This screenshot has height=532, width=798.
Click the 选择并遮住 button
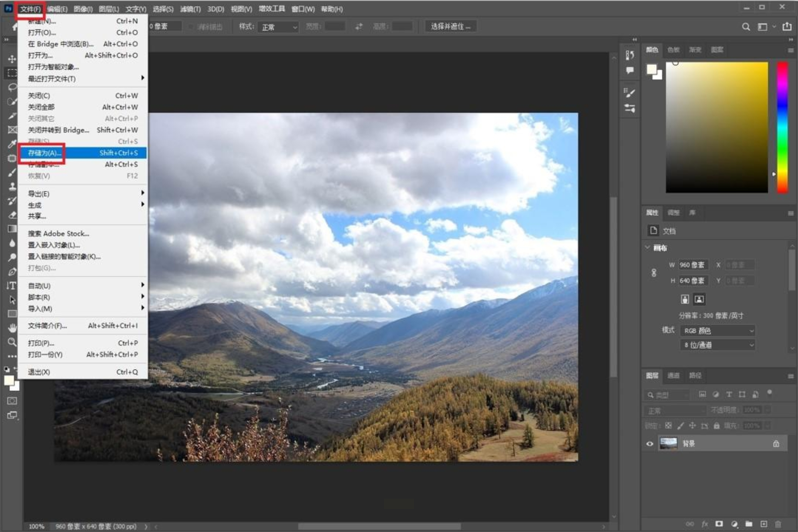pos(450,27)
